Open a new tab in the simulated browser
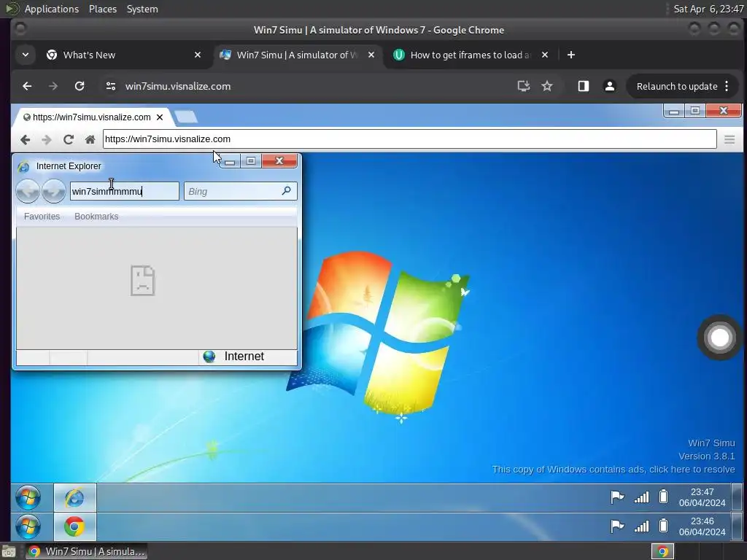This screenshot has height=560, width=747. 186,117
